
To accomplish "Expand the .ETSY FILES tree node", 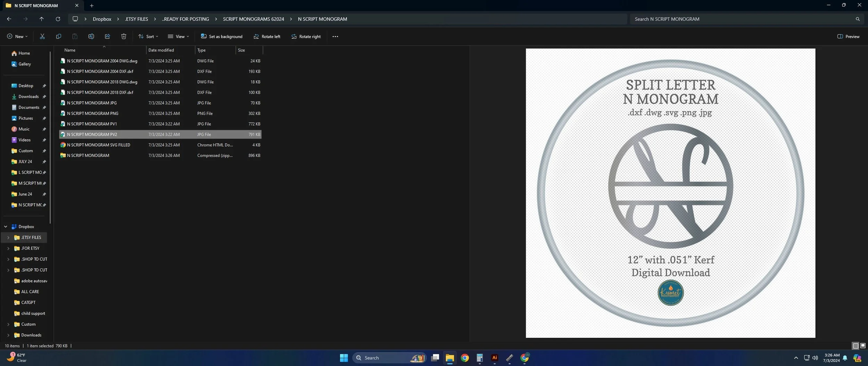I will (x=8, y=237).
